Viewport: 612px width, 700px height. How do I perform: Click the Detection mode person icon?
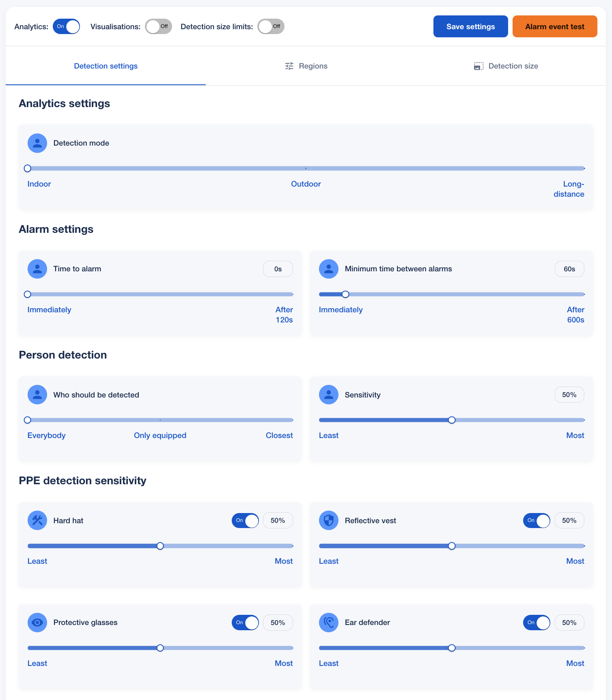coord(37,143)
